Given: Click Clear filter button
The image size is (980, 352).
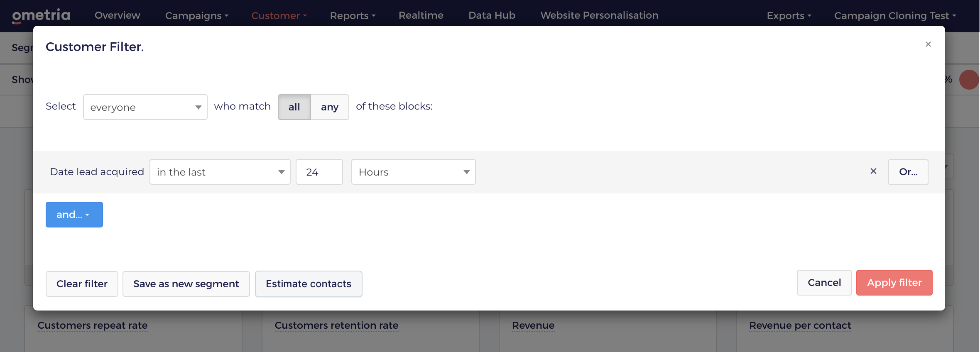Looking at the screenshot, I should (82, 284).
